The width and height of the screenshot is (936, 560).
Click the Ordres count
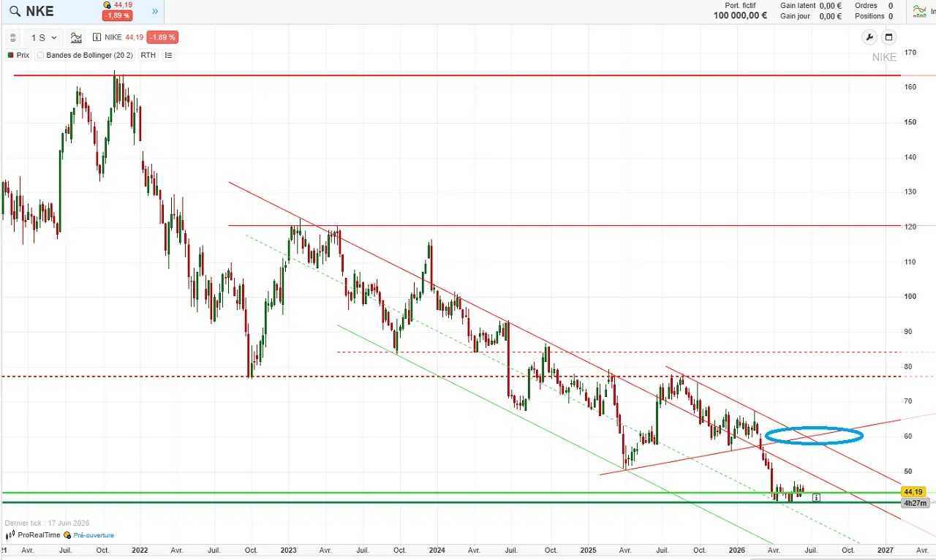pos(890,5)
